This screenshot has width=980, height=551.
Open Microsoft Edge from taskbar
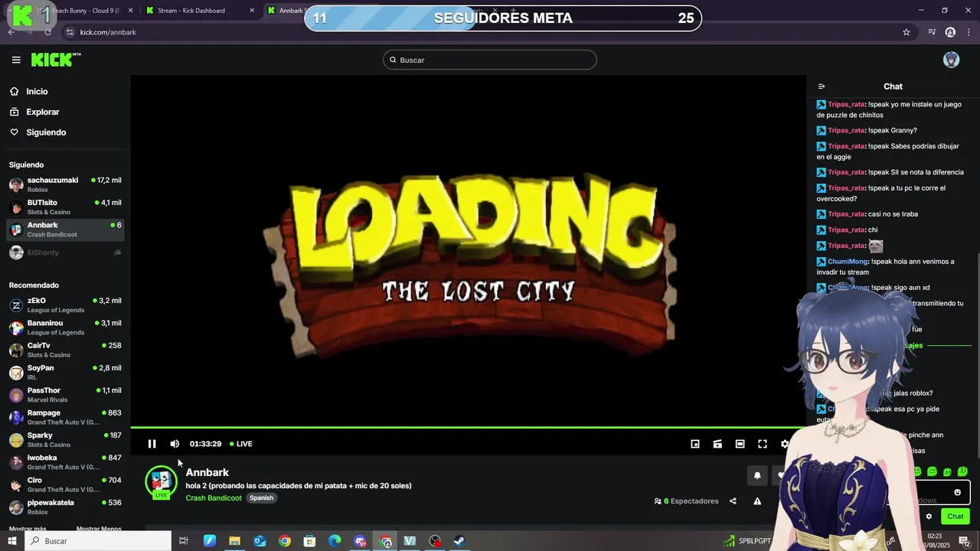pyautogui.click(x=335, y=541)
